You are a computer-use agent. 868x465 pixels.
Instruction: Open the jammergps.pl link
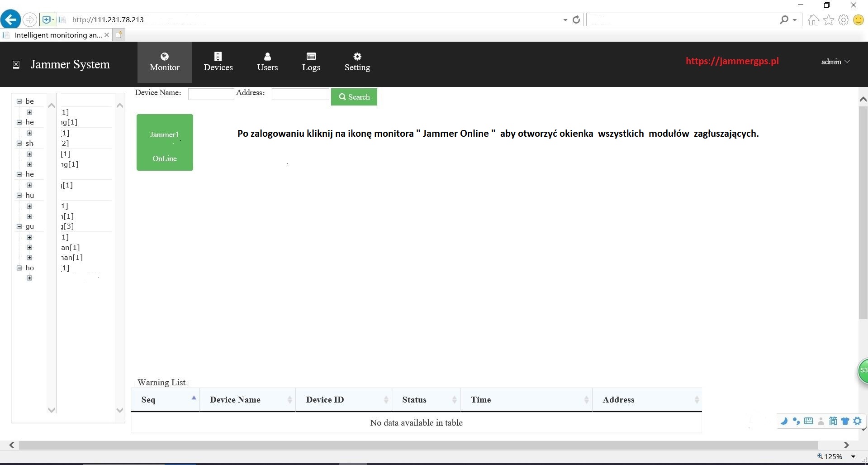tap(732, 61)
